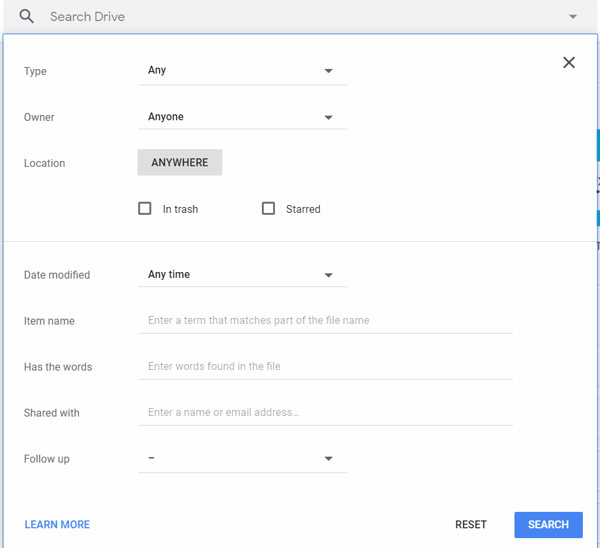Click the magnifying glass search icon
The height and width of the screenshot is (548, 600).
click(x=26, y=16)
